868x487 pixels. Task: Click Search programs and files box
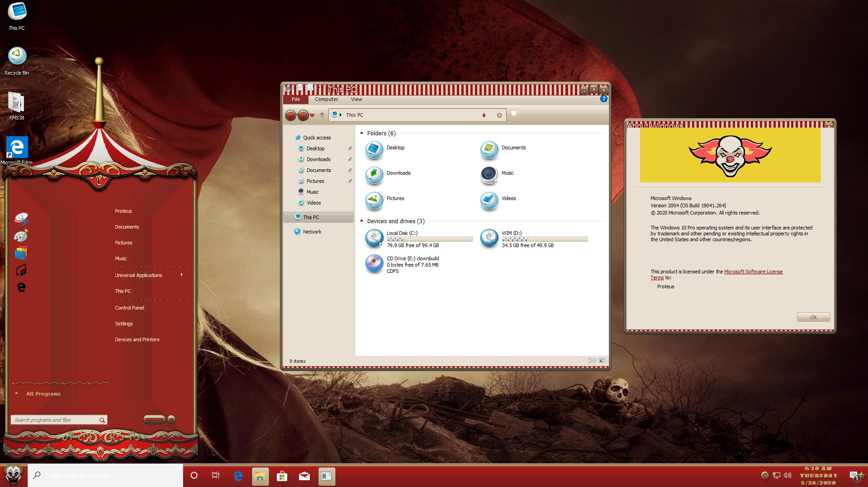point(59,420)
